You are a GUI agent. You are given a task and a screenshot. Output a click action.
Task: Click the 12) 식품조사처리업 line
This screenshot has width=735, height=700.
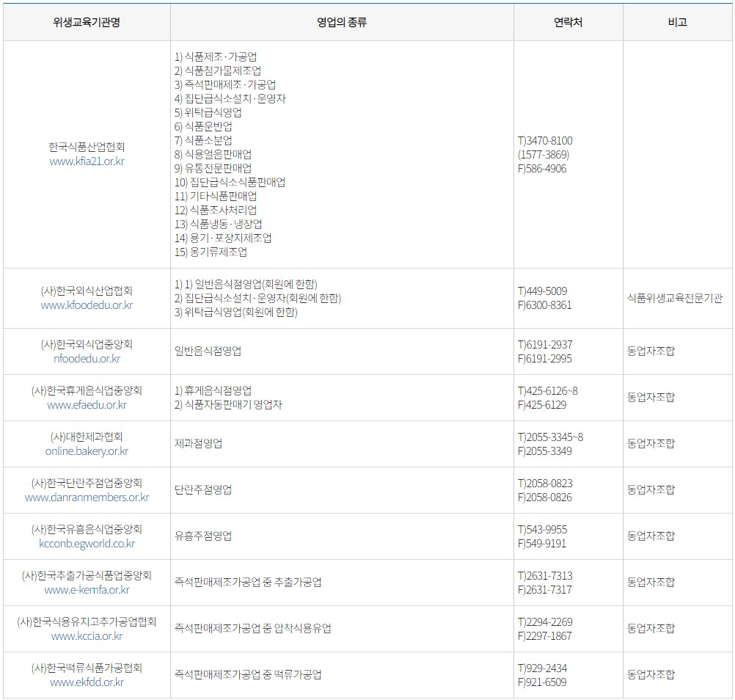[216, 211]
